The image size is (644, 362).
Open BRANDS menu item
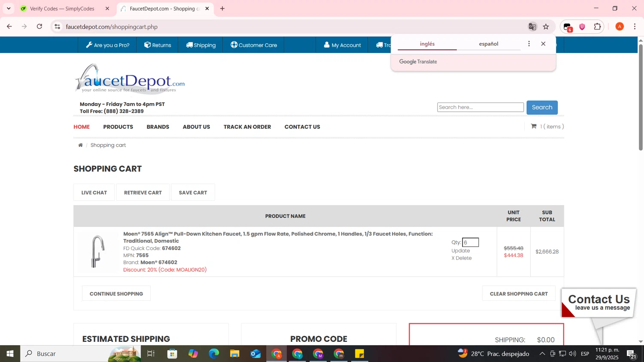tap(158, 127)
